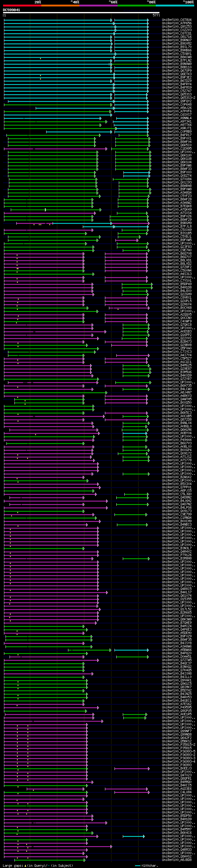Click the red ~20% identity legend segment
The image size is (197, 868).
click(22, 6)
